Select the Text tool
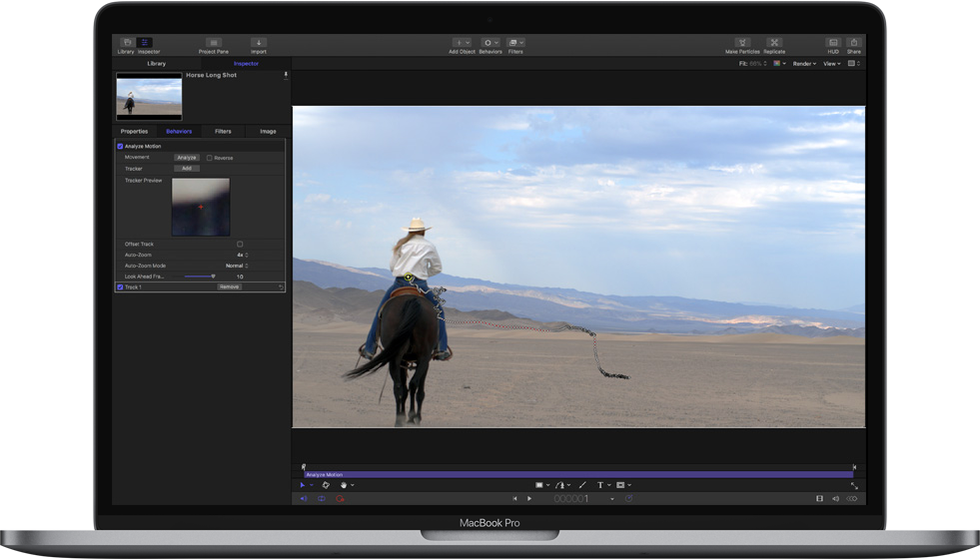 pos(600,485)
